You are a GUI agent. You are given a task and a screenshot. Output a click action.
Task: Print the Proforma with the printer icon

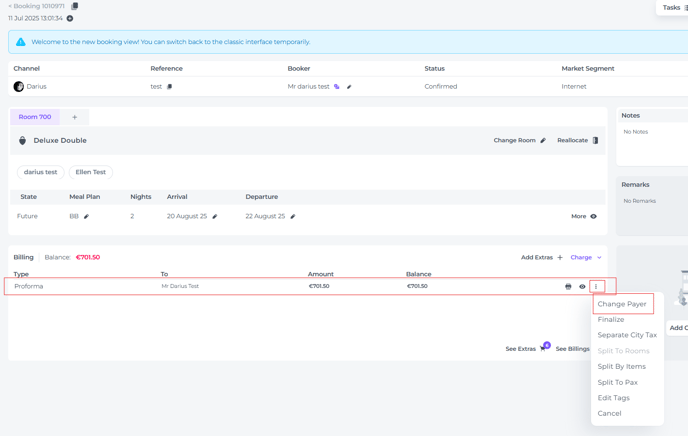pyautogui.click(x=568, y=286)
